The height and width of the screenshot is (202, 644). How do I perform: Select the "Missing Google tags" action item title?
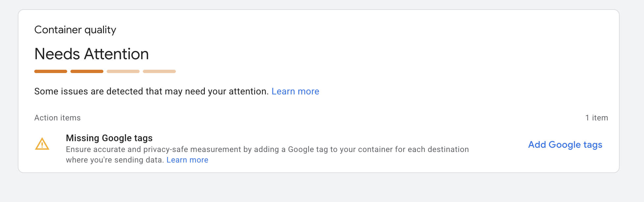point(109,138)
